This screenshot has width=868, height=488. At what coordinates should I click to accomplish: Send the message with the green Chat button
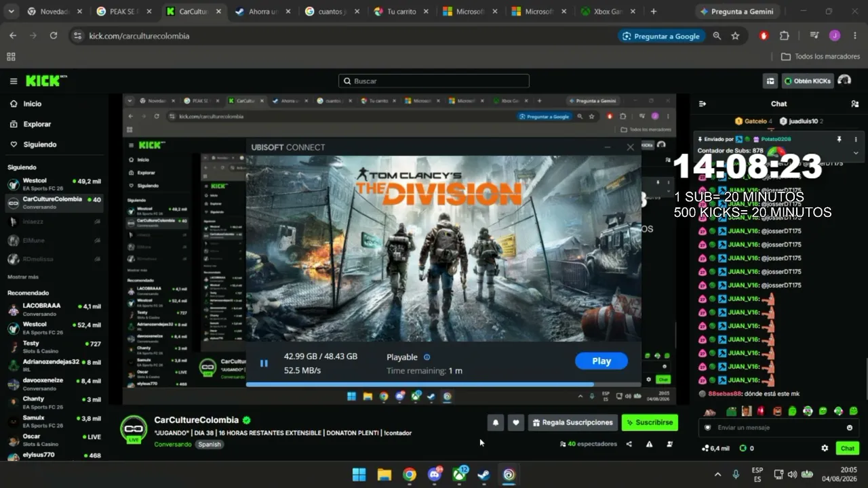coord(848,448)
